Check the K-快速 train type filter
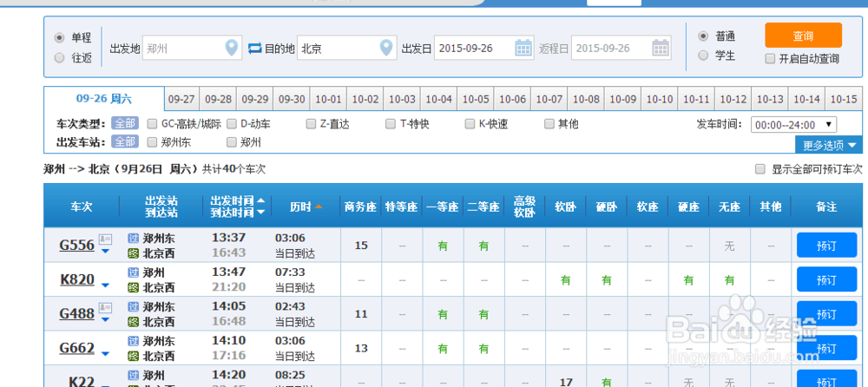Screen dimensions: 868x387 470,123
